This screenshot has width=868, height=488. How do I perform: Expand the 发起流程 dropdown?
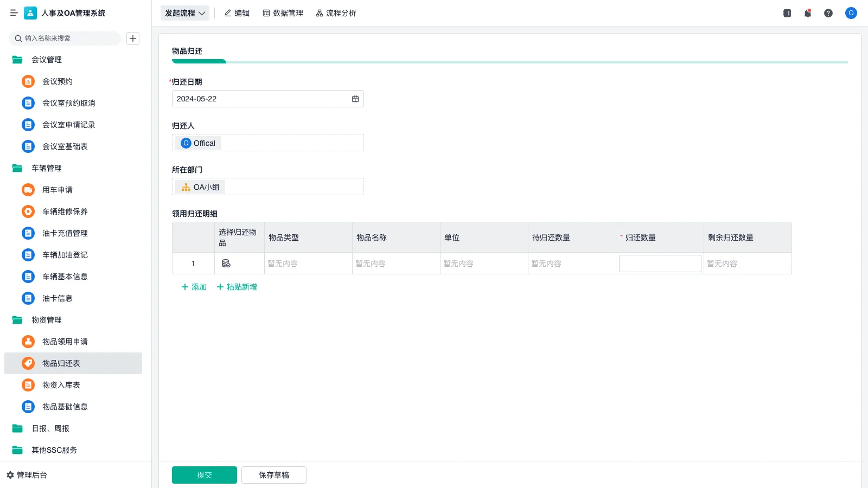[185, 13]
